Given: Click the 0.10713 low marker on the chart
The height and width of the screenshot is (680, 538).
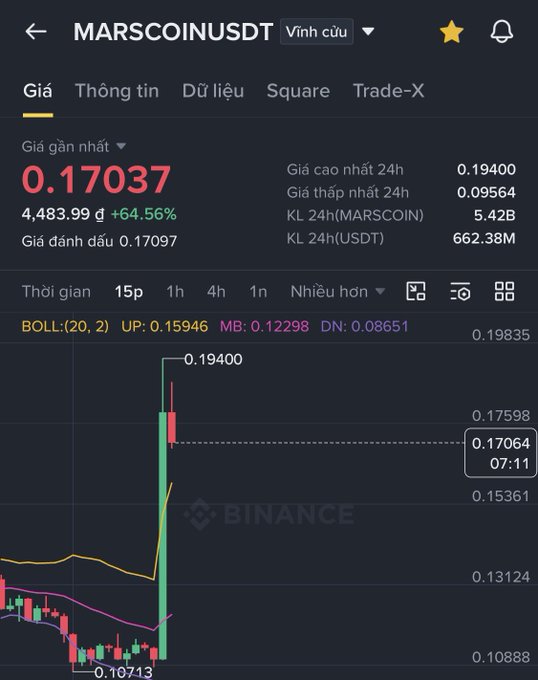Looking at the screenshot, I should tap(123, 672).
